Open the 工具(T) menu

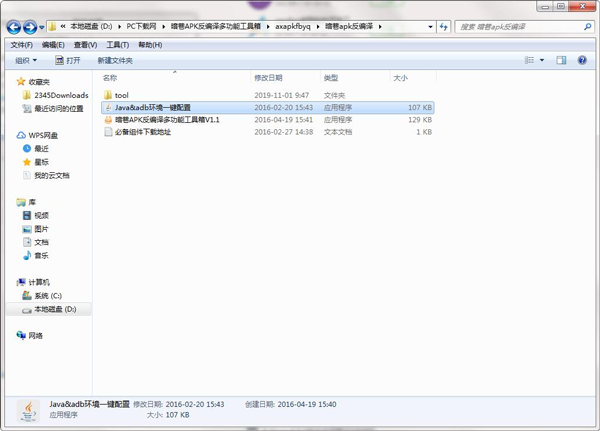pos(117,45)
